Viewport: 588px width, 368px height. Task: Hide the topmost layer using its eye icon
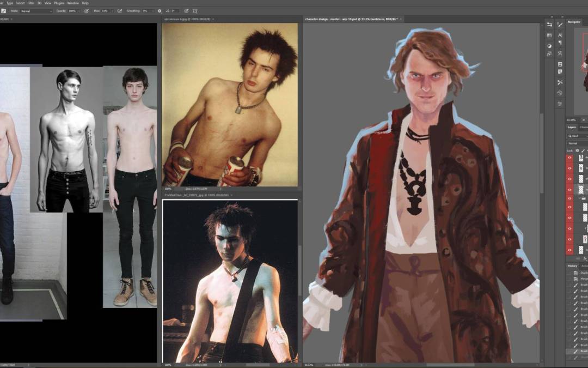click(569, 158)
